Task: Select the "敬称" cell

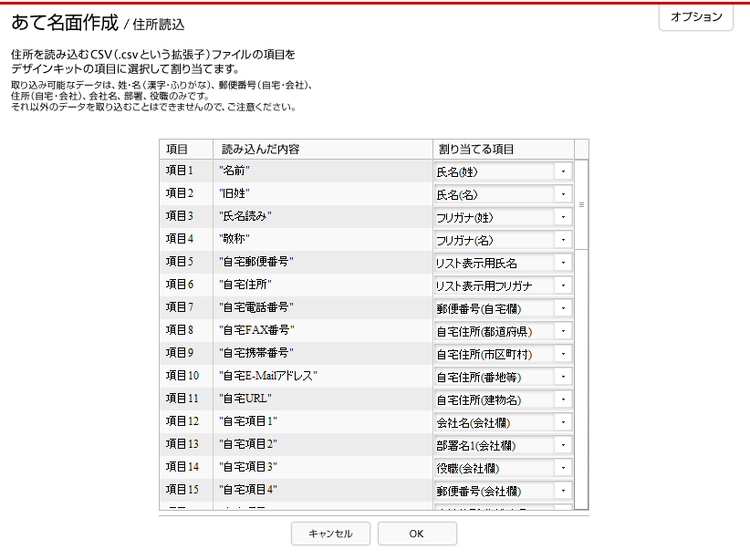Action: 323,239
